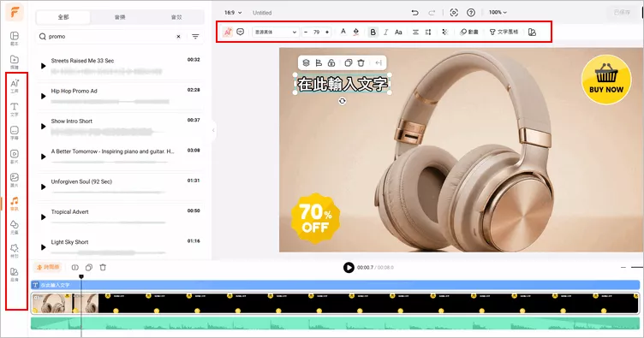Undo the last action
644x338 pixels.
click(415, 13)
